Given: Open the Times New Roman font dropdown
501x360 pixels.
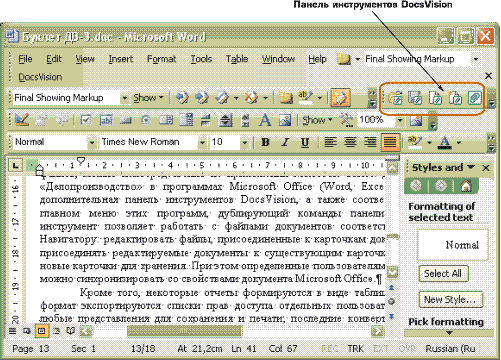Looking at the screenshot, I should coord(202,143).
